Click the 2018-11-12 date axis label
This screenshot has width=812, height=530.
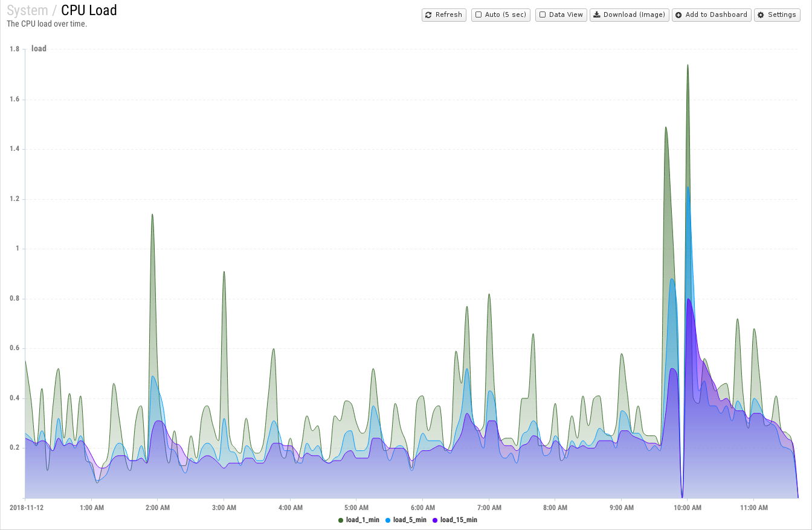pyautogui.click(x=27, y=508)
